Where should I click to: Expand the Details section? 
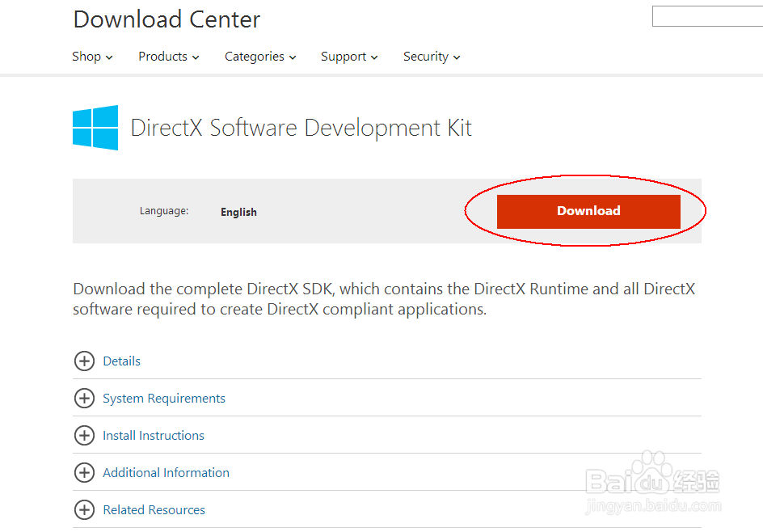[121, 361]
